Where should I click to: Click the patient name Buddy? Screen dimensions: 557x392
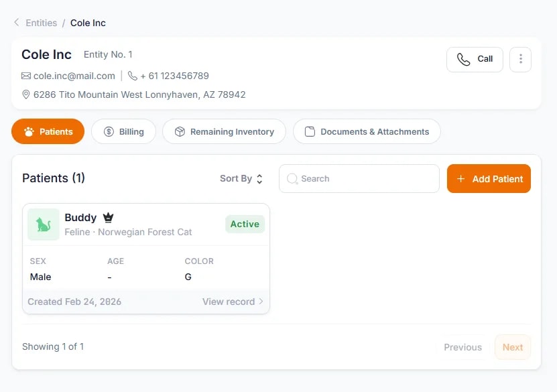coord(80,217)
